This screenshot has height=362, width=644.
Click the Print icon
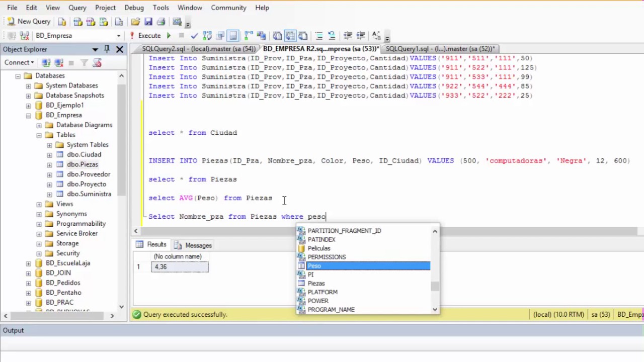click(161, 22)
